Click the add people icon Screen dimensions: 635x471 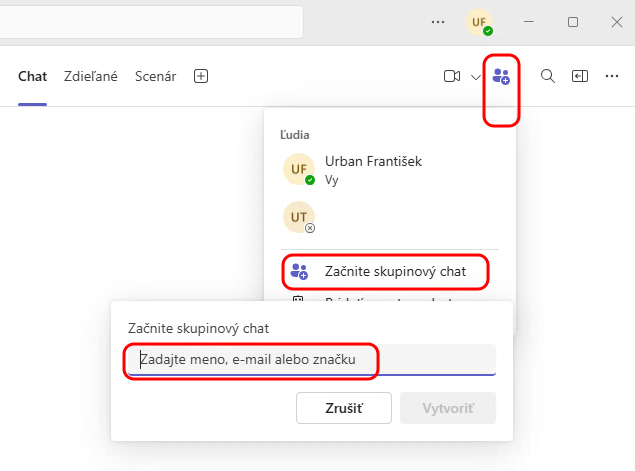(x=501, y=76)
